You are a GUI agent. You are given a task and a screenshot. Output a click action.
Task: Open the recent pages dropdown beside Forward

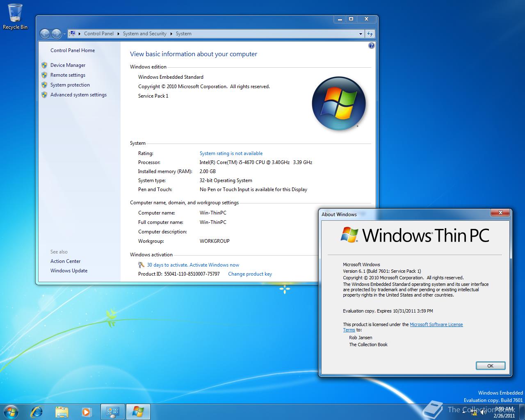tap(64, 34)
